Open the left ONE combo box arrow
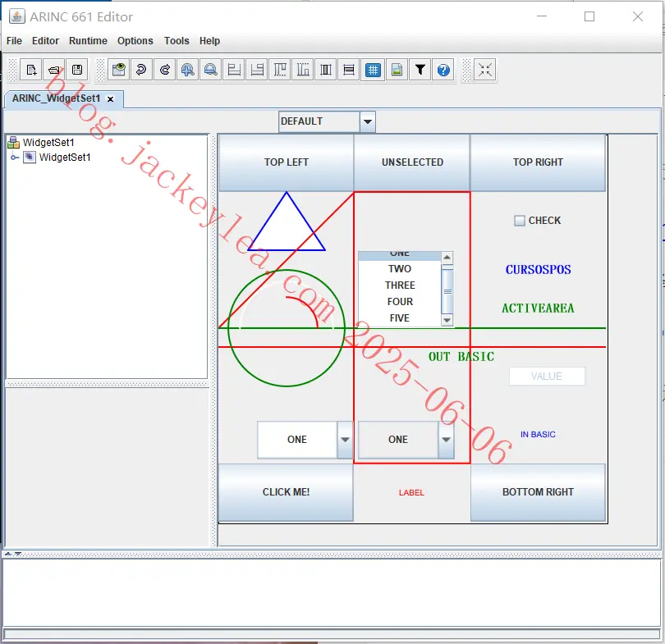The width and height of the screenshot is (665, 644). (x=345, y=440)
